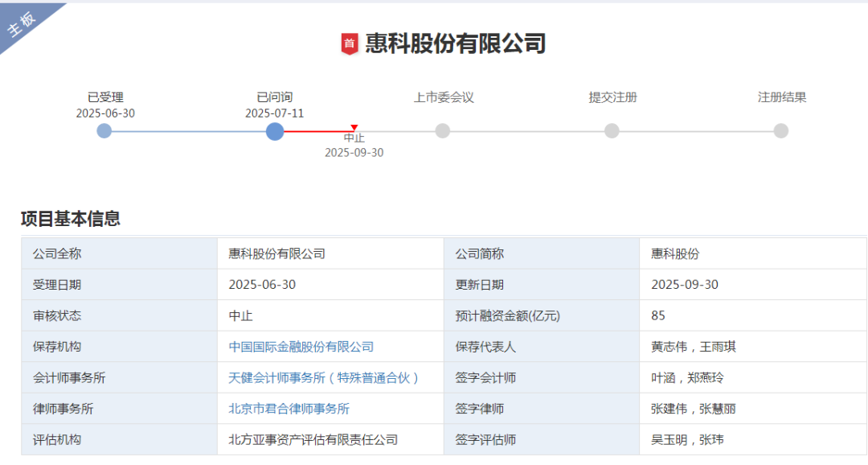This screenshot has height=465, width=868.
Task: Open the 北京市君合律师事务所 link
Action: (289, 409)
